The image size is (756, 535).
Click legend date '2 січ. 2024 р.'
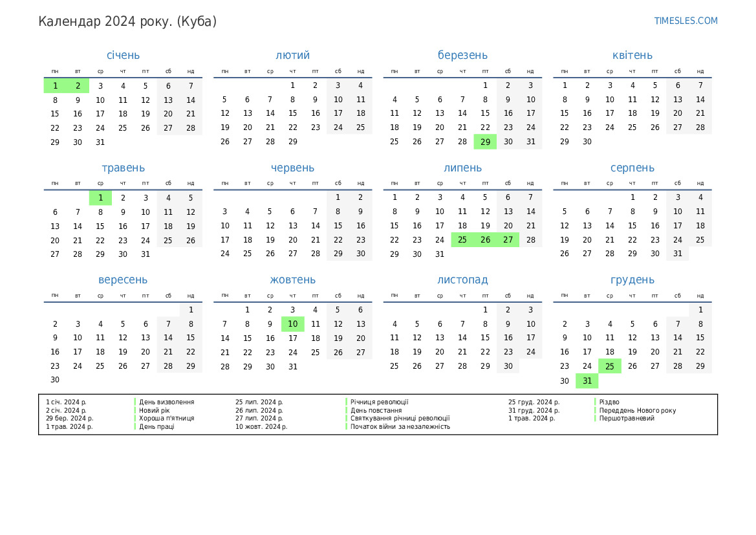coord(66,410)
